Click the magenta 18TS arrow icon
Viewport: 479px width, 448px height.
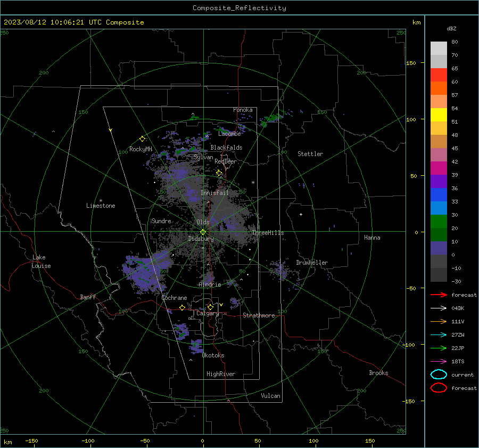coord(439,362)
